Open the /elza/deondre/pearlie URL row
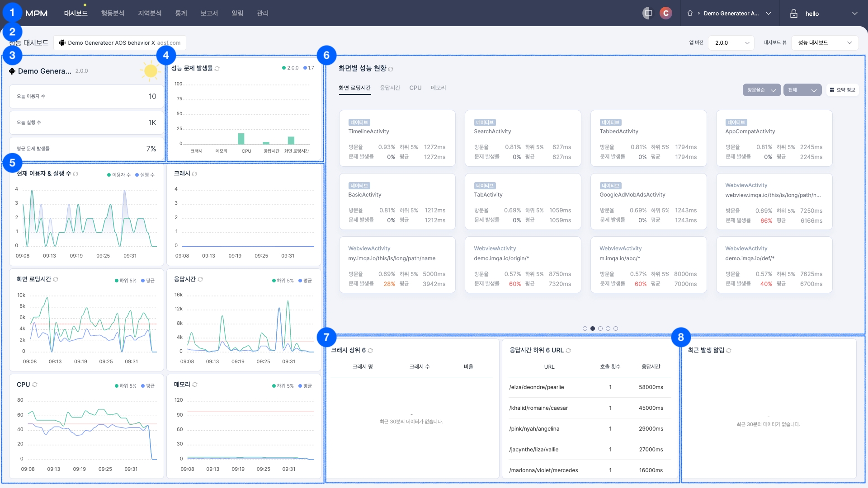 (x=536, y=387)
